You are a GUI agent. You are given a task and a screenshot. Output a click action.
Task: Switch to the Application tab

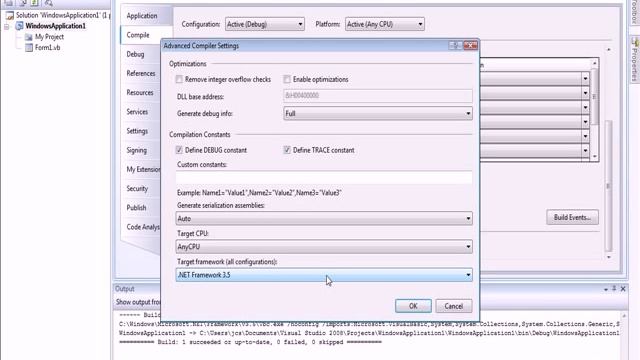point(142,16)
